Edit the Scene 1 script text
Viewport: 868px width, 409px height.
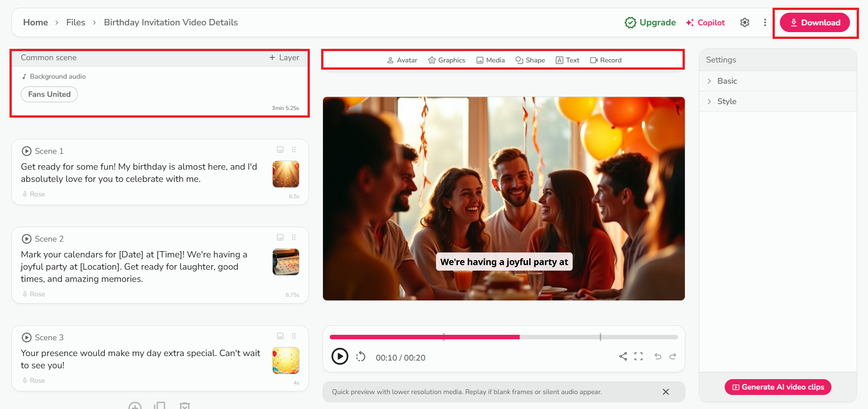pos(139,173)
